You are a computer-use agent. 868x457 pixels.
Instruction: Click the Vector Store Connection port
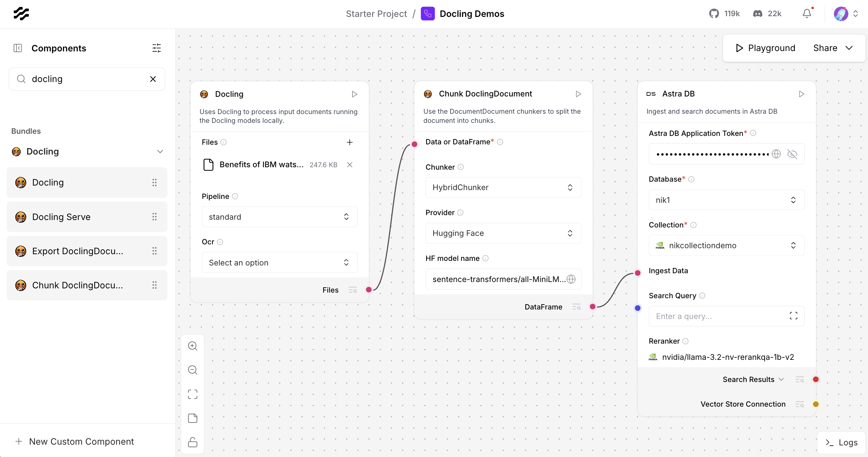(816, 404)
